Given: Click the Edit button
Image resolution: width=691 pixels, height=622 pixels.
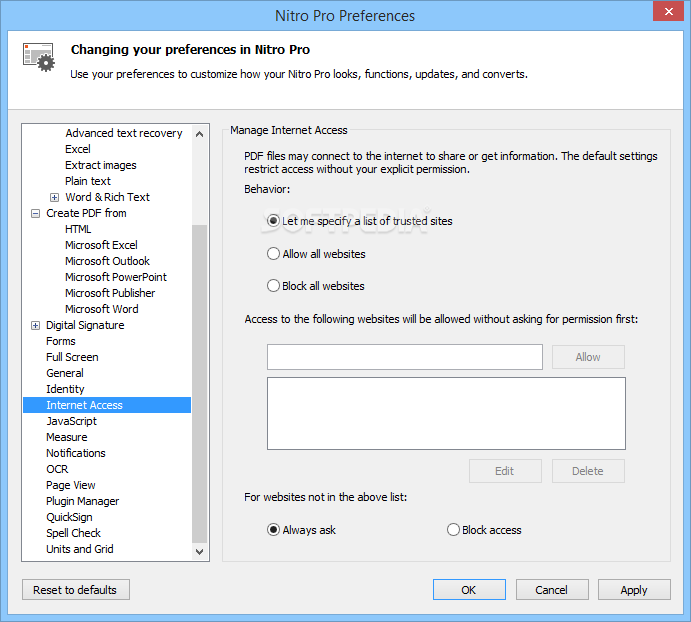Looking at the screenshot, I should coord(505,471).
